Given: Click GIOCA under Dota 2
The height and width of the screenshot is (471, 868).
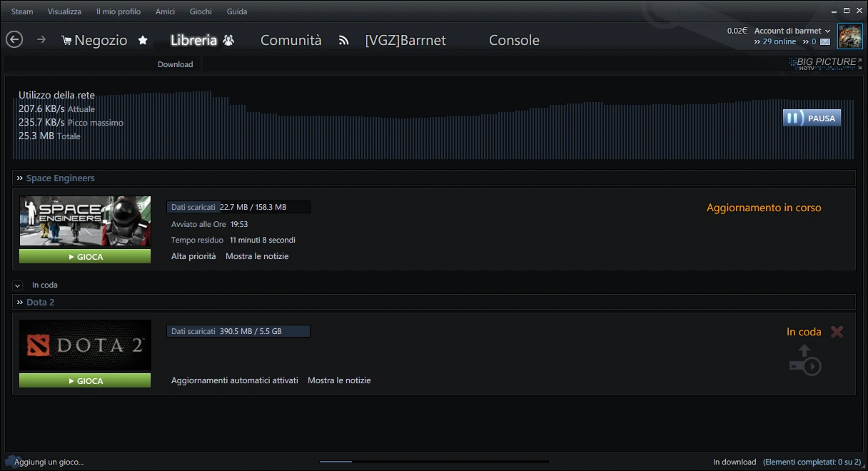Looking at the screenshot, I should [x=85, y=380].
